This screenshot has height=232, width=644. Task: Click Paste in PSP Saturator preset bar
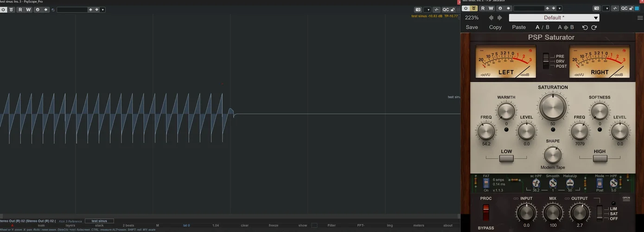click(519, 27)
